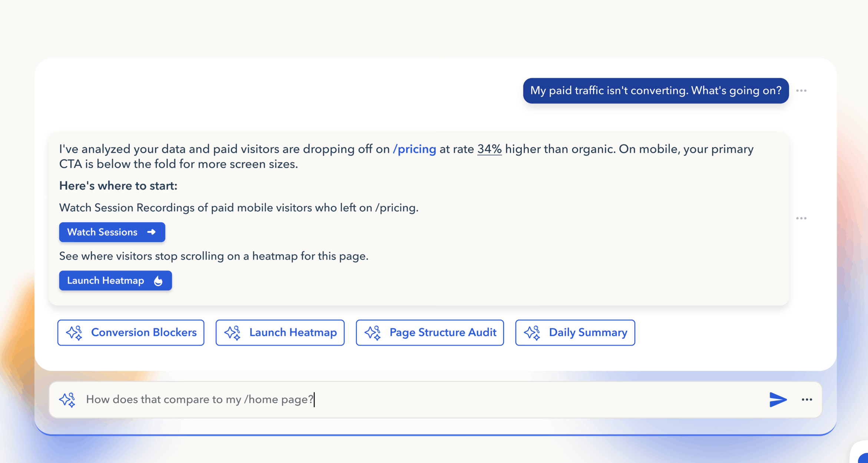Viewport: 868px width, 463px height.
Task: Click the send arrow icon
Action: pyautogui.click(x=778, y=400)
